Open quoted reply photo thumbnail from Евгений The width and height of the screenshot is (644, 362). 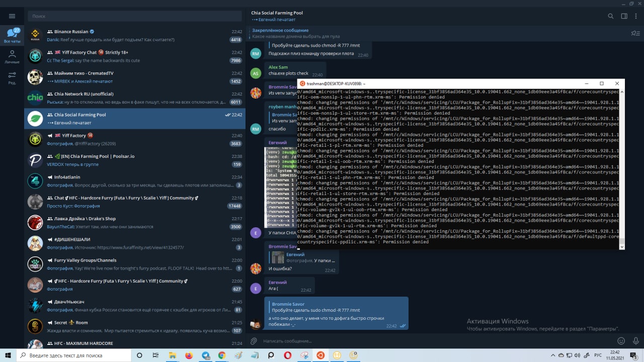point(278,257)
